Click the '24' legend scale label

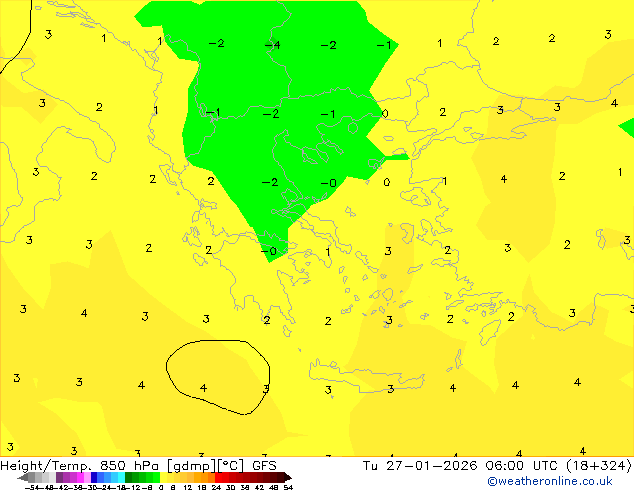(216, 488)
